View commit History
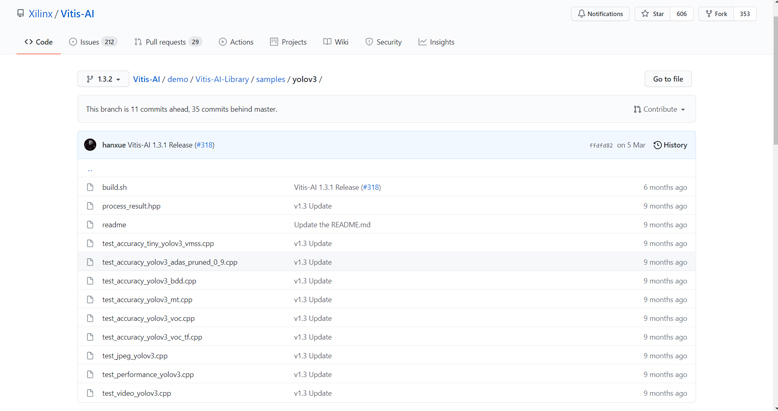Image resolution: width=778 pixels, height=411 pixels. [x=670, y=145]
